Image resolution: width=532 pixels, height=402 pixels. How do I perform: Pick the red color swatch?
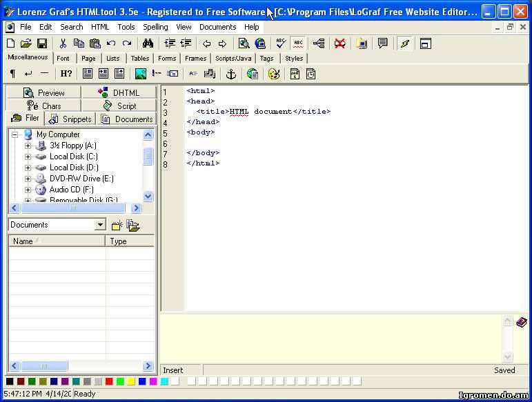[109, 381]
